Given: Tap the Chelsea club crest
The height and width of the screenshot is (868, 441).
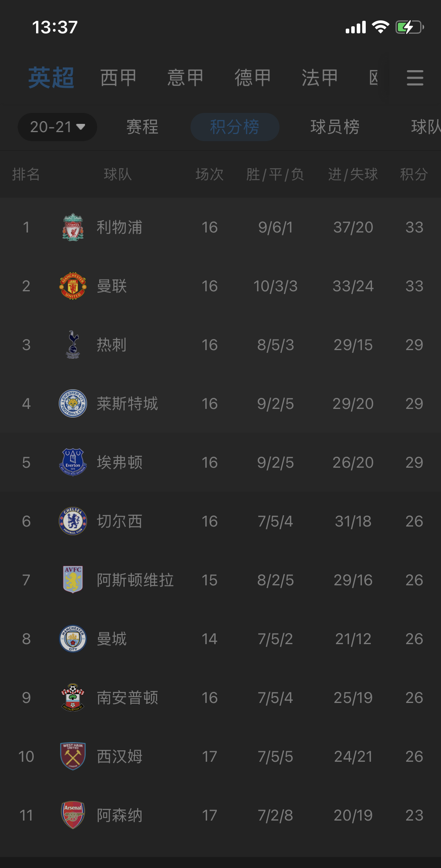Looking at the screenshot, I should point(73,521).
